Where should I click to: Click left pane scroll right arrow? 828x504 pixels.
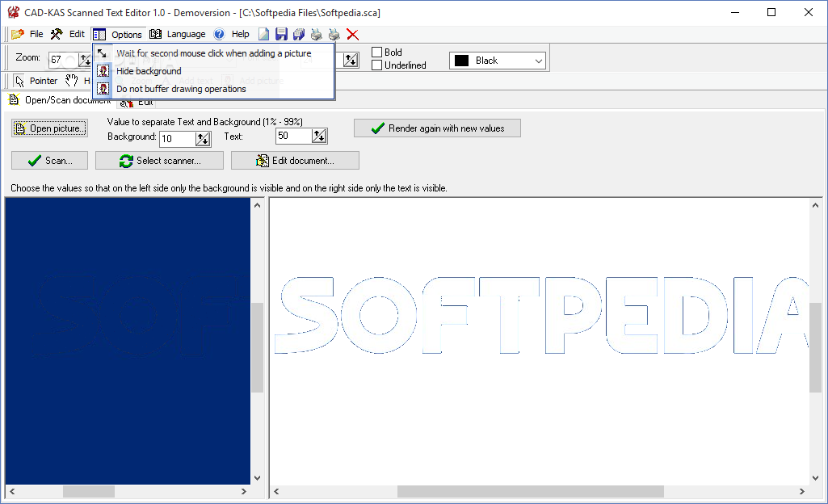[243, 491]
